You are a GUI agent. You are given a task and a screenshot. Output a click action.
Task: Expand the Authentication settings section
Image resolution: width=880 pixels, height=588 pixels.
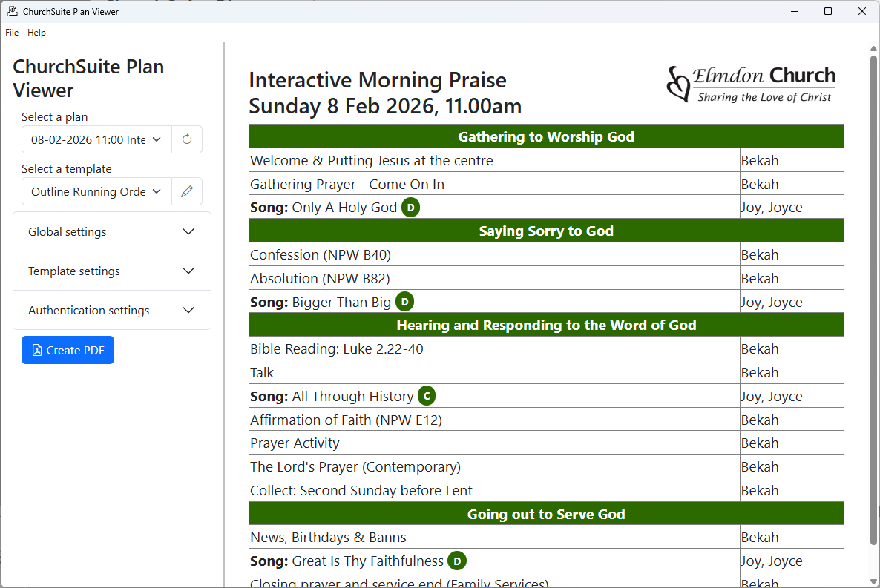[x=112, y=311]
